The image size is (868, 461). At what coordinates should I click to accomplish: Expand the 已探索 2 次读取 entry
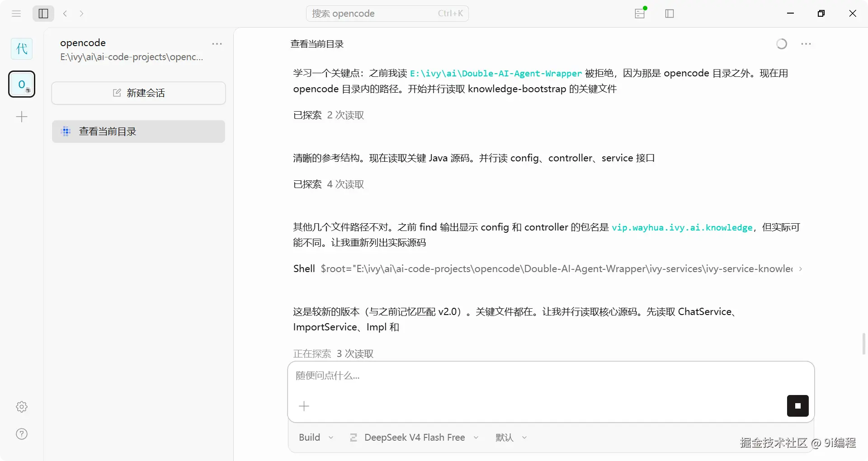tap(329, 115)
